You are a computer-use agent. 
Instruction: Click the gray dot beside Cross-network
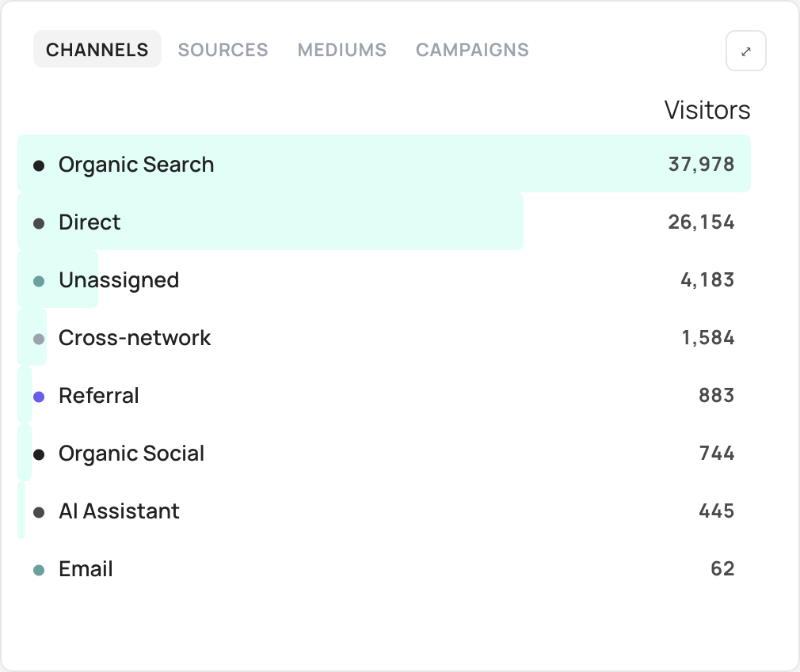(39, 339)
